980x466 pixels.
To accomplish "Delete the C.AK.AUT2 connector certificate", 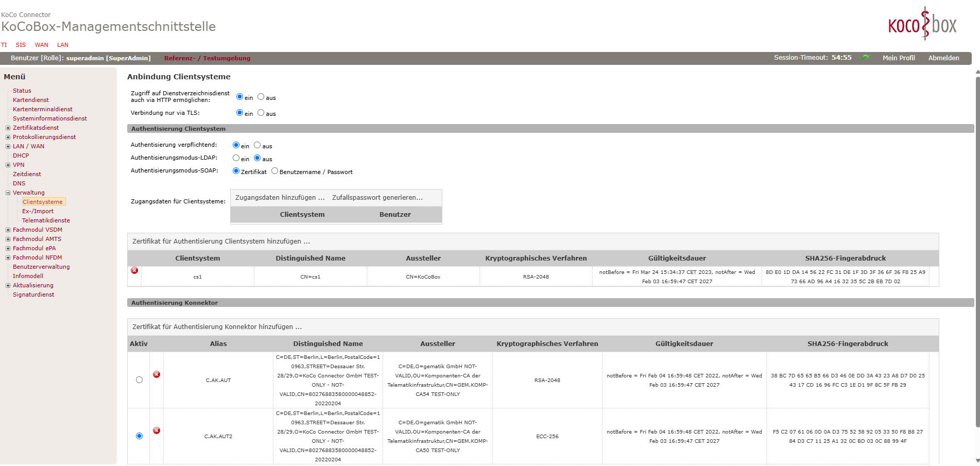I will click(157, 430).
